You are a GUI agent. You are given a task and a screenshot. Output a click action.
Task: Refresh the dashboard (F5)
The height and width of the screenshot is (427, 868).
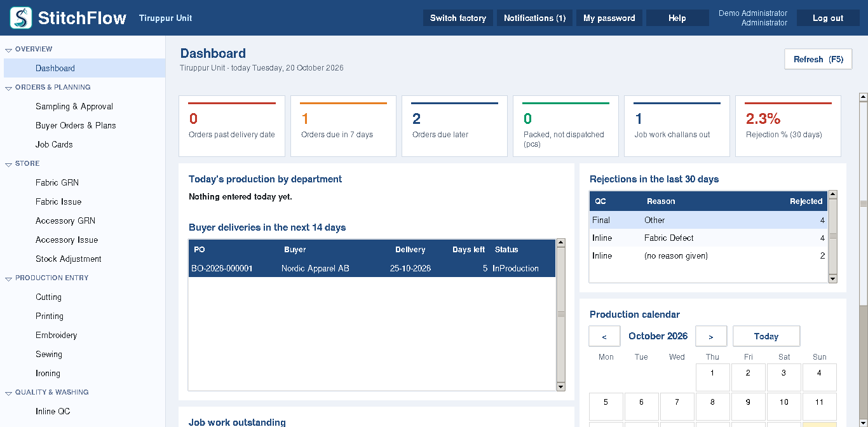tap(818, 59)
